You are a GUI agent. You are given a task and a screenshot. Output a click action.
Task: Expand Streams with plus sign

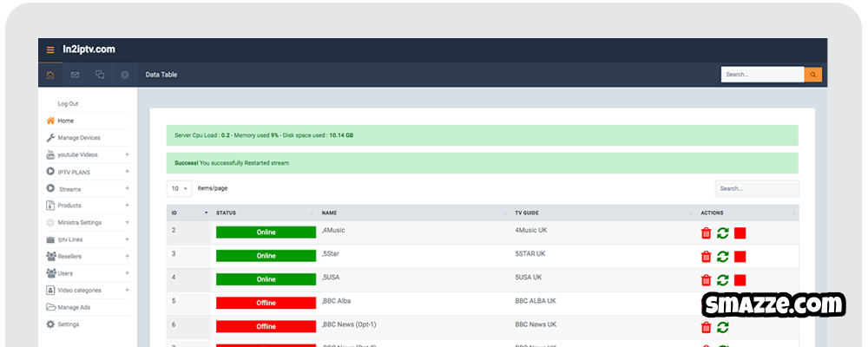127,188
